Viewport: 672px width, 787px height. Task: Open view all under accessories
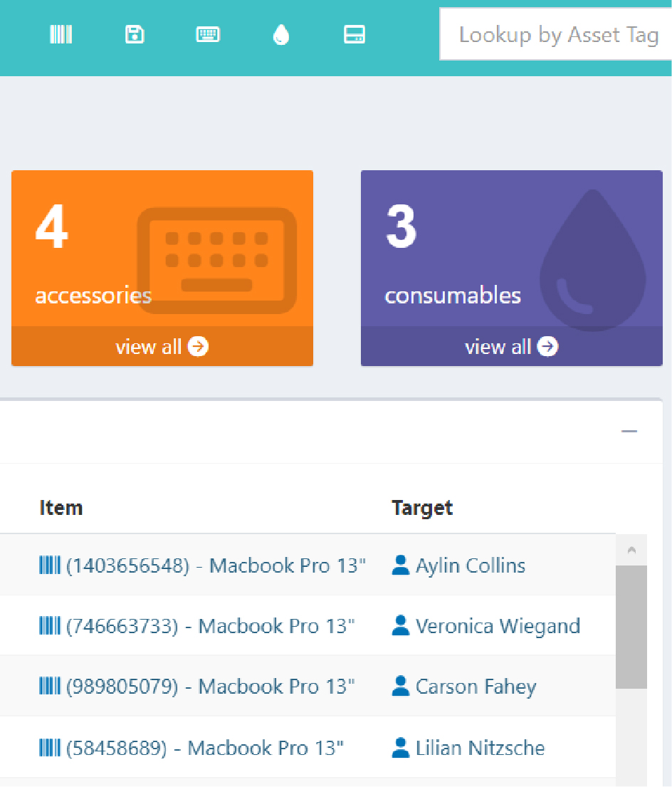pos(162,347)
